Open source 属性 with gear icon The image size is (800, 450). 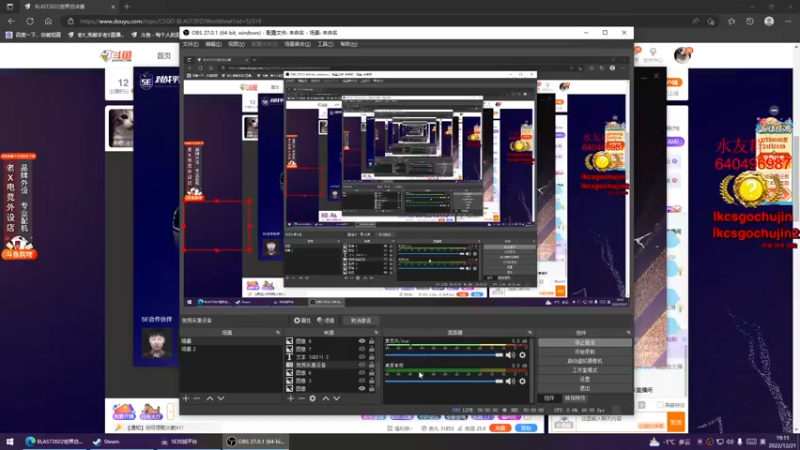pyautogui.click(x=302, y=320)
